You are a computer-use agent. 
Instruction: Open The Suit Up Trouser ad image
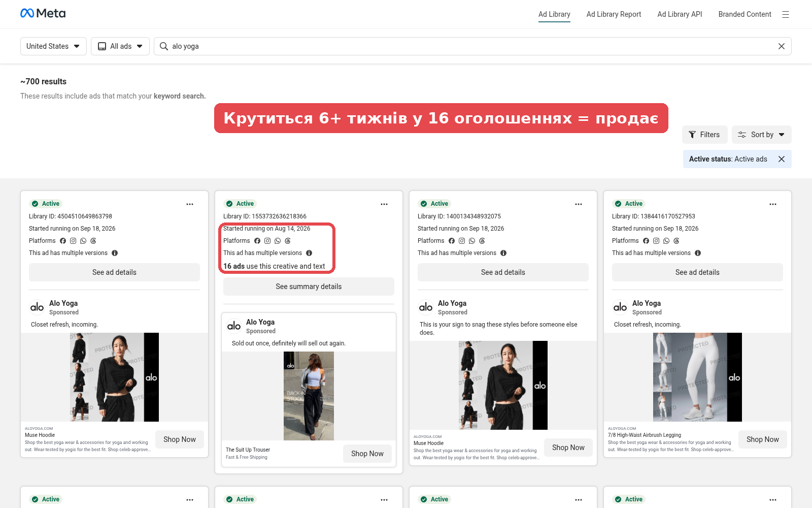click(309, 396)
